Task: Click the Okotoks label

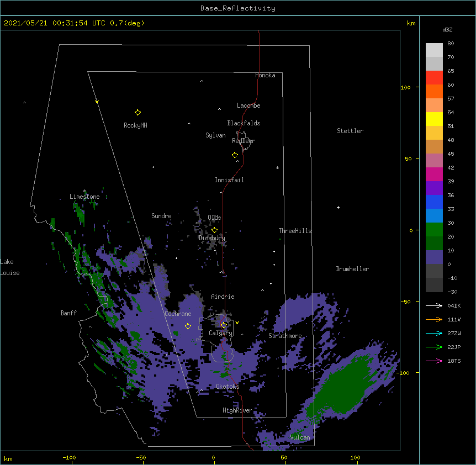Action: pos(228,387)
